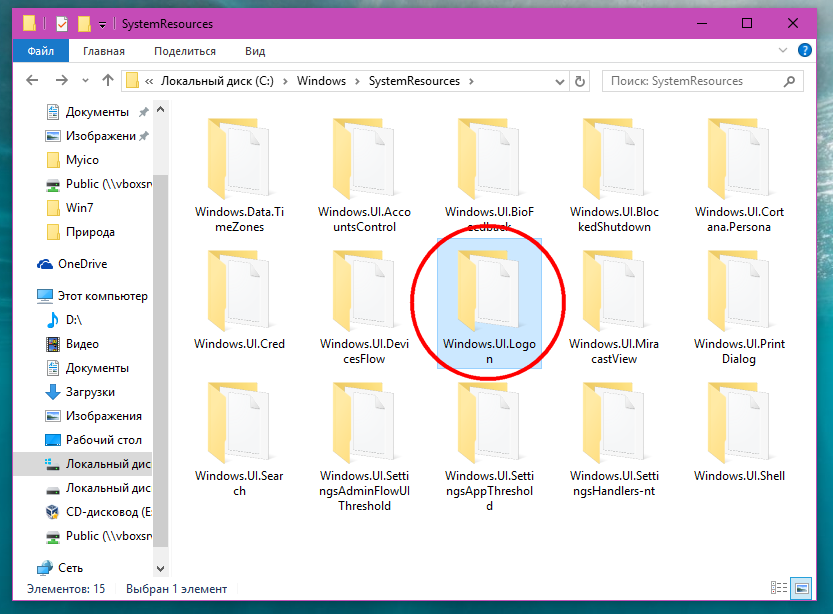Select the Windows.UI.SettingsHandlers-nt folder
833x614 pixels.
pyautogui.click(x=614, y=439)
